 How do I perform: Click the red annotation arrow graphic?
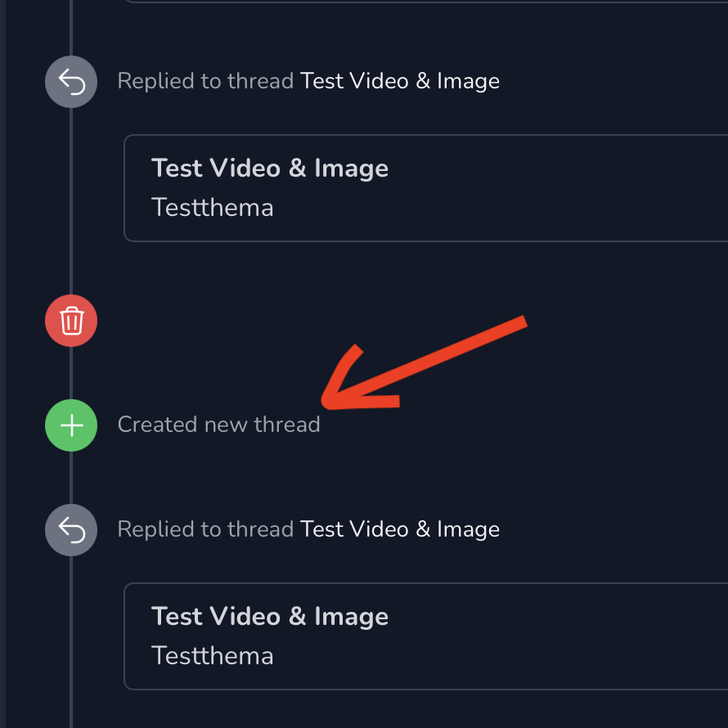pyautogui.click(x=424, y=363)
